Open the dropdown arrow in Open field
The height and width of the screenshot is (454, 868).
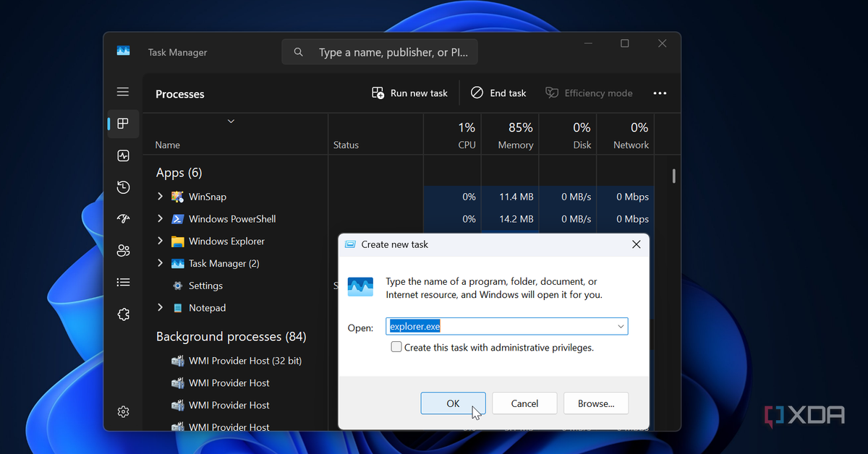pos(620,327)
